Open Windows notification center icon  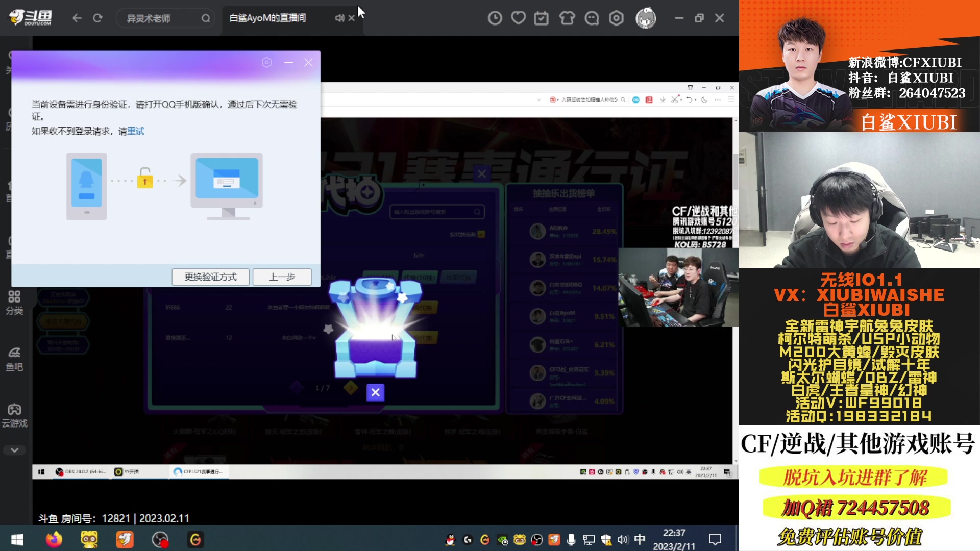click(715, 539)
